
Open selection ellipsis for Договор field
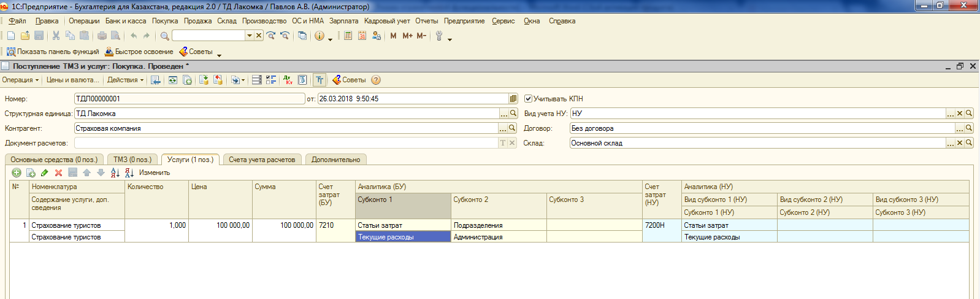pyautogui.click(x=960, y=128)
